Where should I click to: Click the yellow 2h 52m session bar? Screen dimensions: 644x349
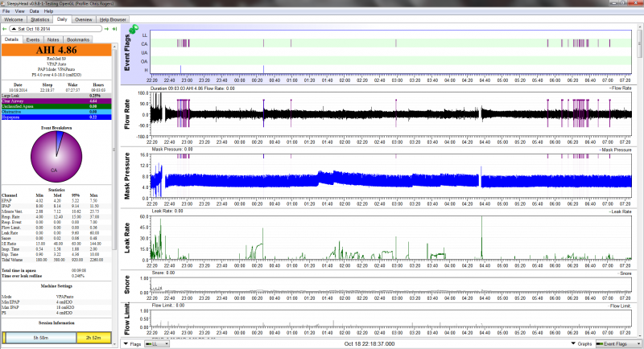(94, 338)
